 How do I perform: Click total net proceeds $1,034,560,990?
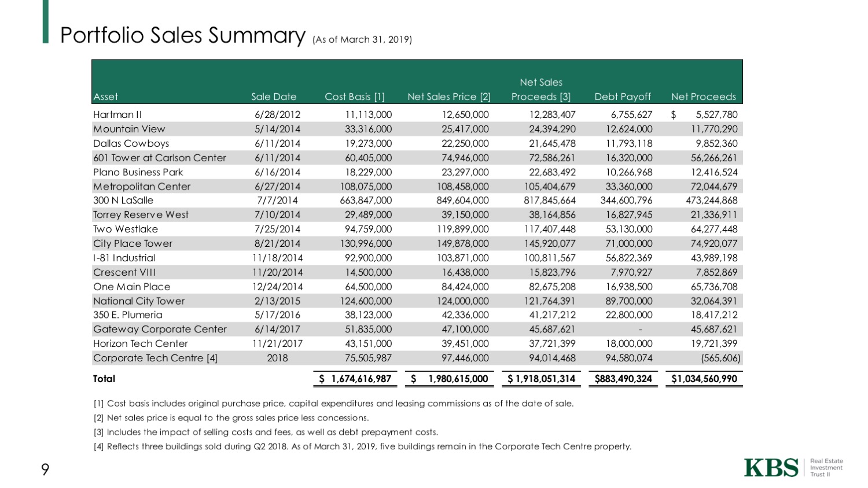tap(704, 379)
